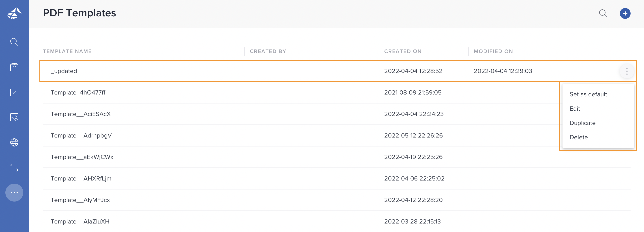
Task: Open Template__AlyMFJcx
Action: 80,200
